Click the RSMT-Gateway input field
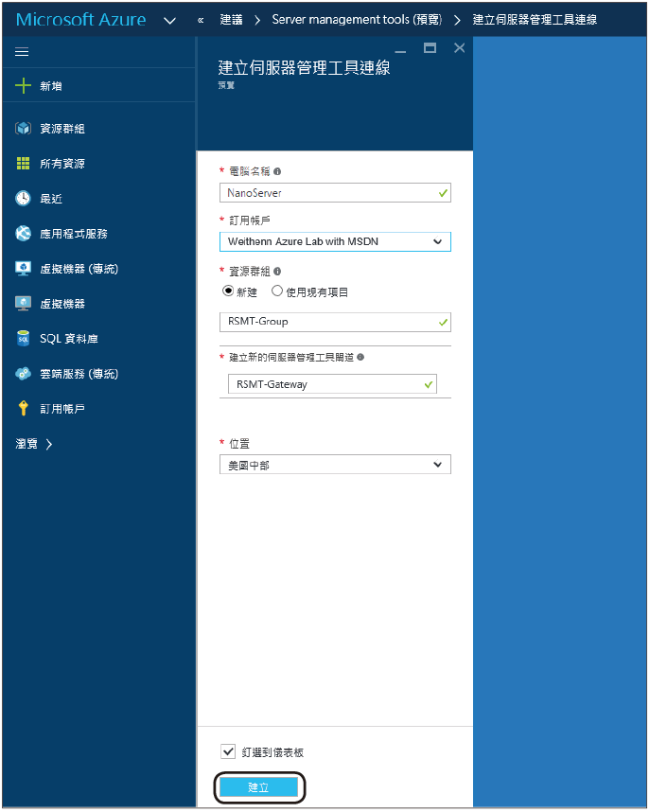Viewport: 650px width, 812px height. click(x=332, y=384)
